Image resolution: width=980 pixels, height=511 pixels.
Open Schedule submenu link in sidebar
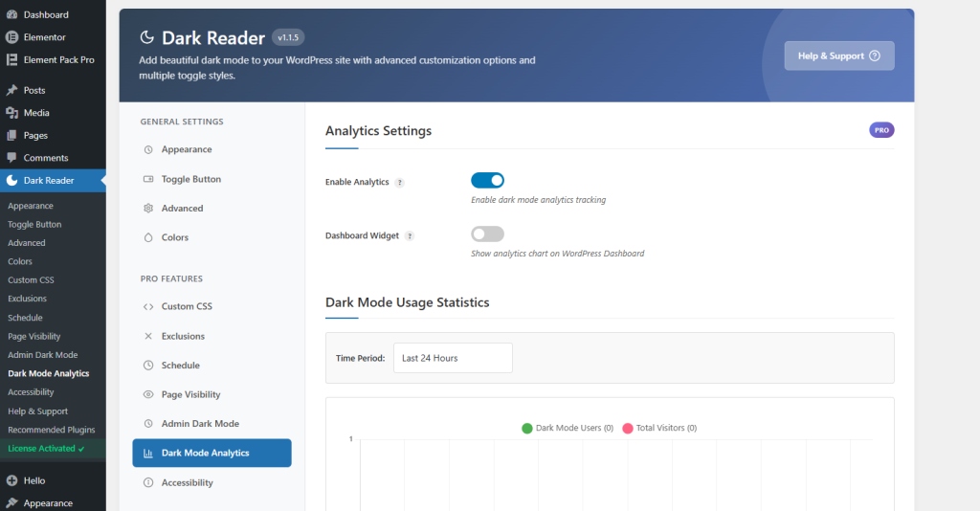(25, 318)
